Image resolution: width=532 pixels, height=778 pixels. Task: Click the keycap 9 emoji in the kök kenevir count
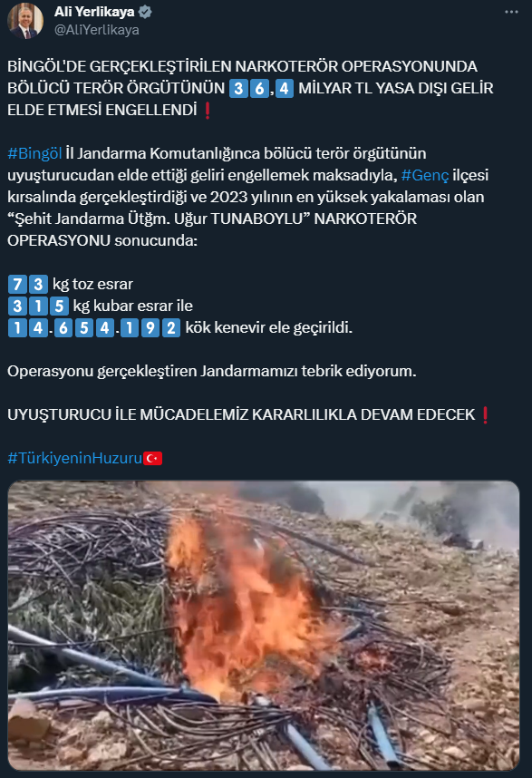point(150,328)
